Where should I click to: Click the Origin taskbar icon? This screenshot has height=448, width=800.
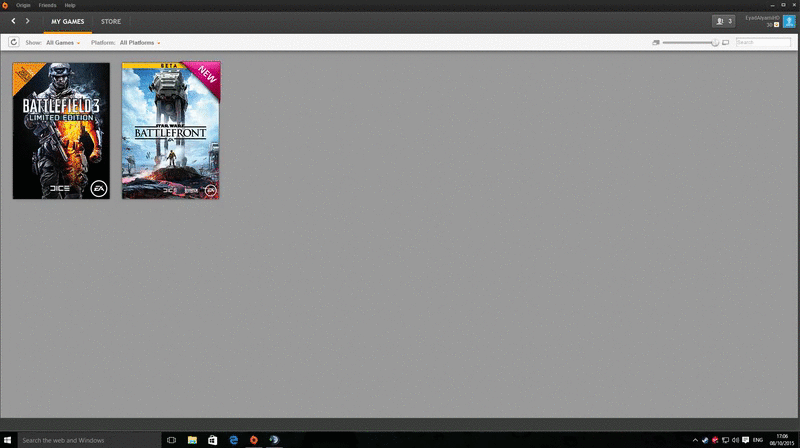254,440
